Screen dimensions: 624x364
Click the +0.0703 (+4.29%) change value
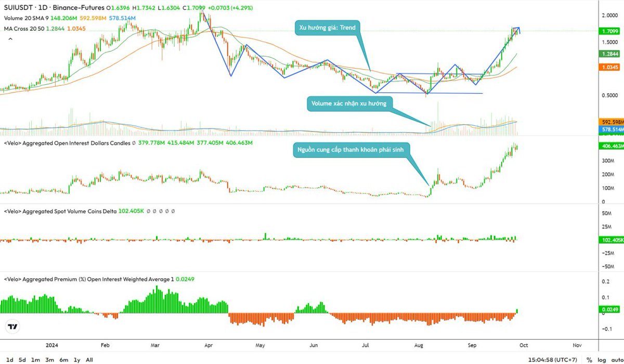tap(229, 8)
